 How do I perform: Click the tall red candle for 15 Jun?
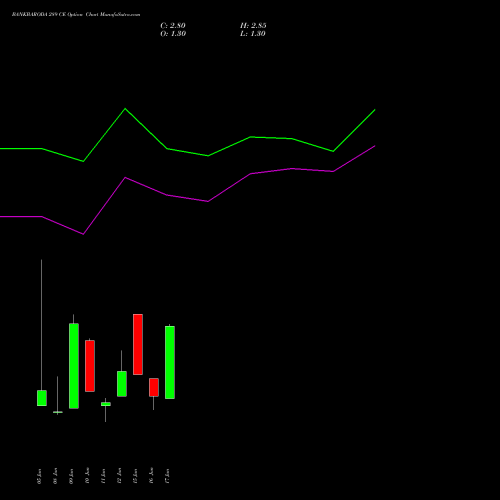[x=138, y=344]
